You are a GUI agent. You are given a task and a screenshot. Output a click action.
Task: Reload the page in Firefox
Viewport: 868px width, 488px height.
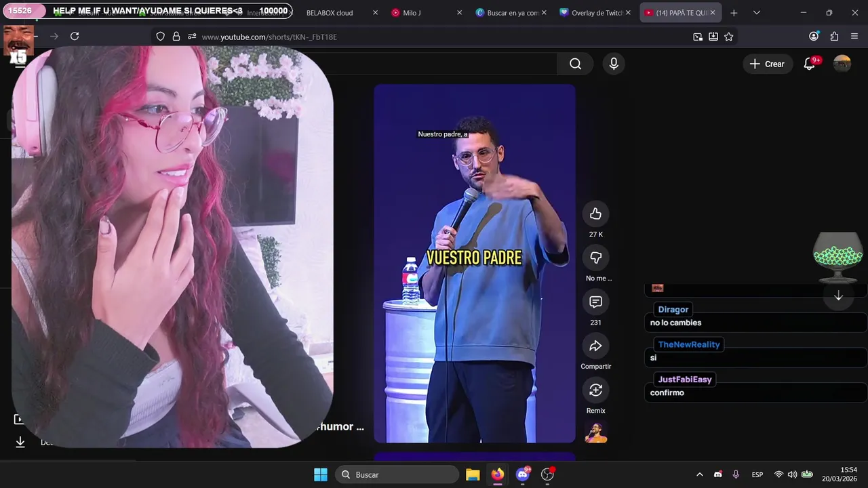pyautogui.click(x=75, y=37)
